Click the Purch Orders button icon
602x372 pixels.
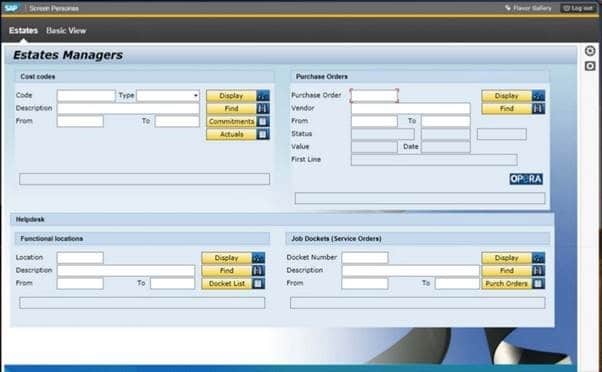(x=538, y=284)
